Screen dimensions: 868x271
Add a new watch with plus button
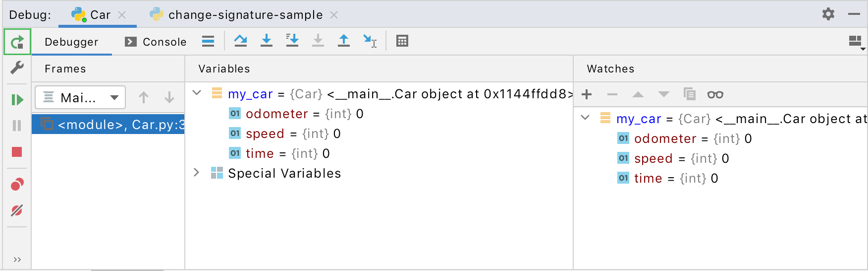[587, 94]
